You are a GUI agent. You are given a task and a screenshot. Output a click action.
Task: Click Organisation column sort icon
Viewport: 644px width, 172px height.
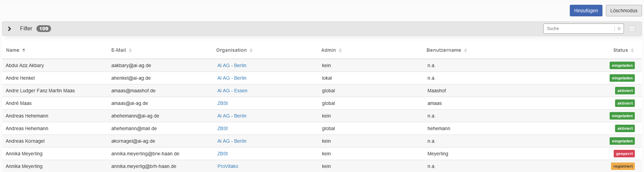click(x=251, y=50)
